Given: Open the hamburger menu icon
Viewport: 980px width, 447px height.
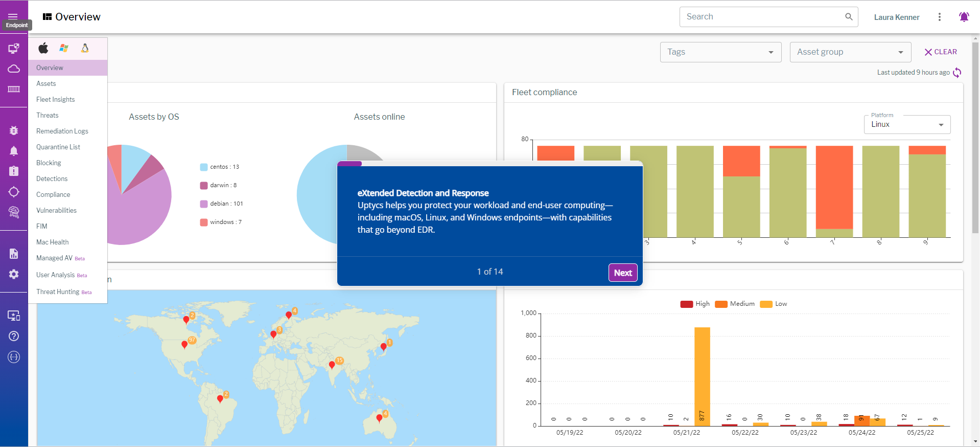Looking at the screenshot, I should tap(13, 16).
